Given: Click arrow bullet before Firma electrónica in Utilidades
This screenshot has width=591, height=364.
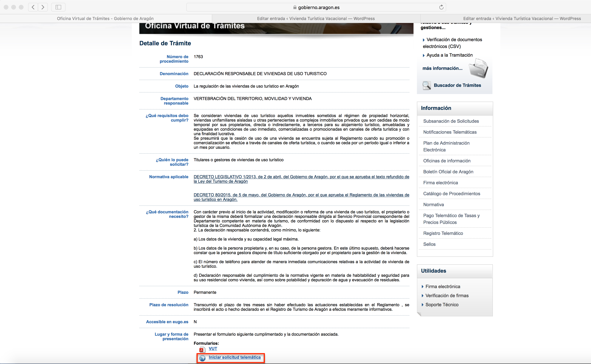Looking at the screenshot, I should point(423,286).
